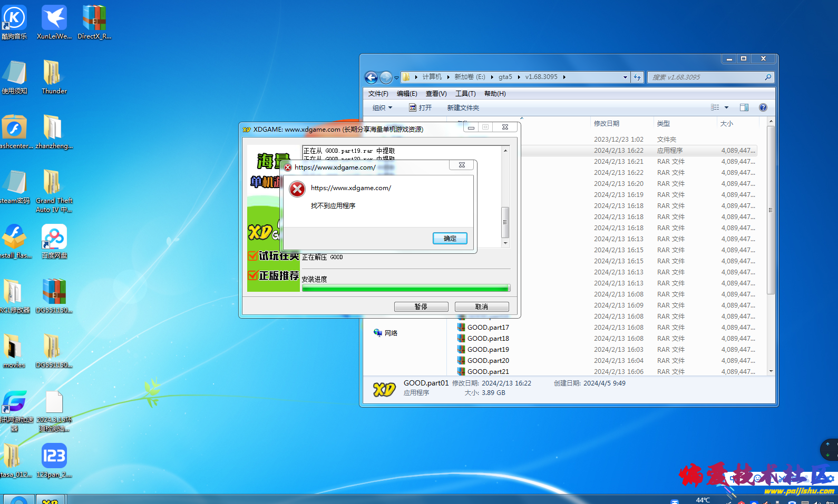Launch the Baidu Netdisk shortcut
Image resolution: width=838 pixels, height=504 pixels.
(54, 241)
